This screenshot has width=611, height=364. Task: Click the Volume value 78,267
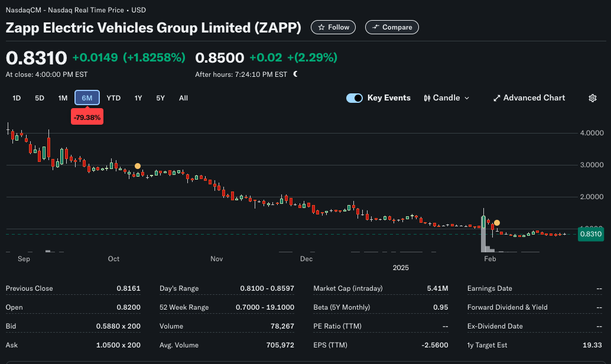[x=282, y=326]
